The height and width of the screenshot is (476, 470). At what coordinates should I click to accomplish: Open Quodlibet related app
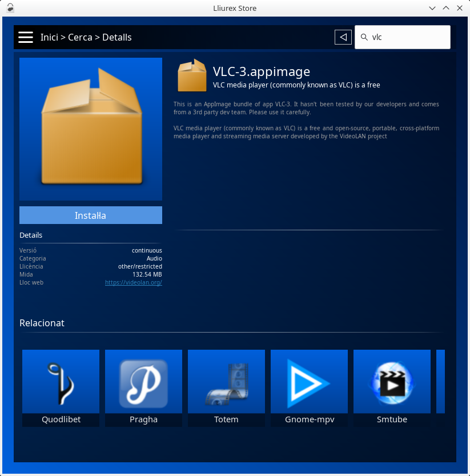[x=61, y=388]
